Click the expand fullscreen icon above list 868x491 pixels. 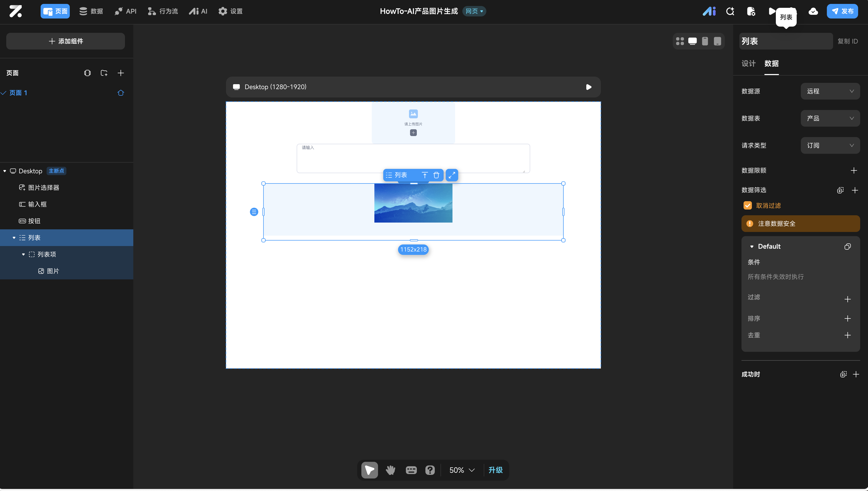click(x=451, y=175)
